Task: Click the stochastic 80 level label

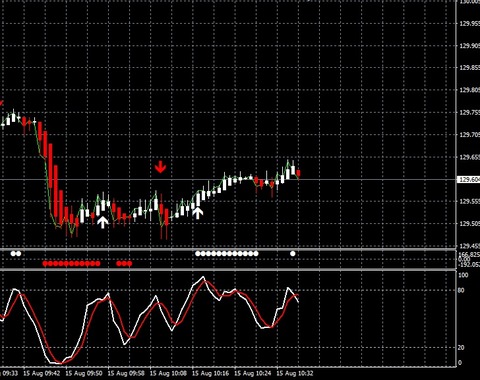Action: pos(461,290)
